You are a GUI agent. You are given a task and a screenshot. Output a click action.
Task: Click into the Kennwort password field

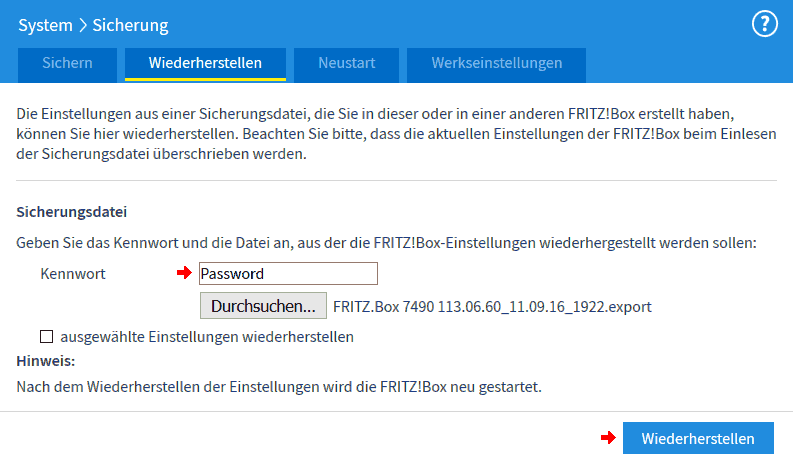288,274
